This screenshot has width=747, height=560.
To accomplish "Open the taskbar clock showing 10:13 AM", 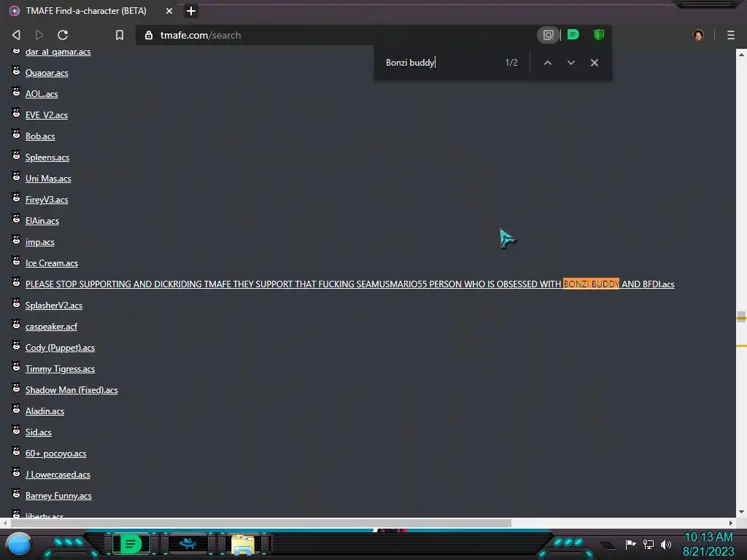I will [708, 544].
